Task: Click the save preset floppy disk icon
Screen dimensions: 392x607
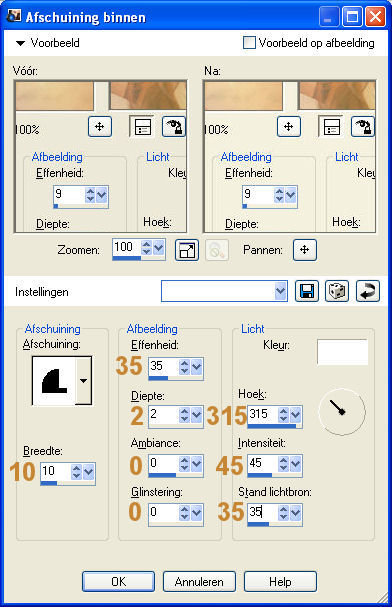Action: [306, 291]
